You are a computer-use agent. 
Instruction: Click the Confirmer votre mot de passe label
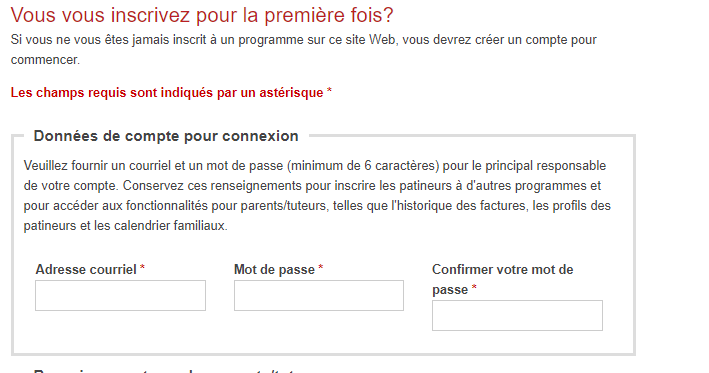[x=502, y=279]
